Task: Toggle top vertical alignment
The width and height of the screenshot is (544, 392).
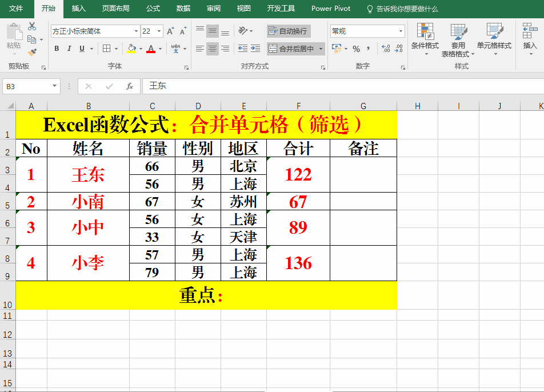Action: (200, 31)
